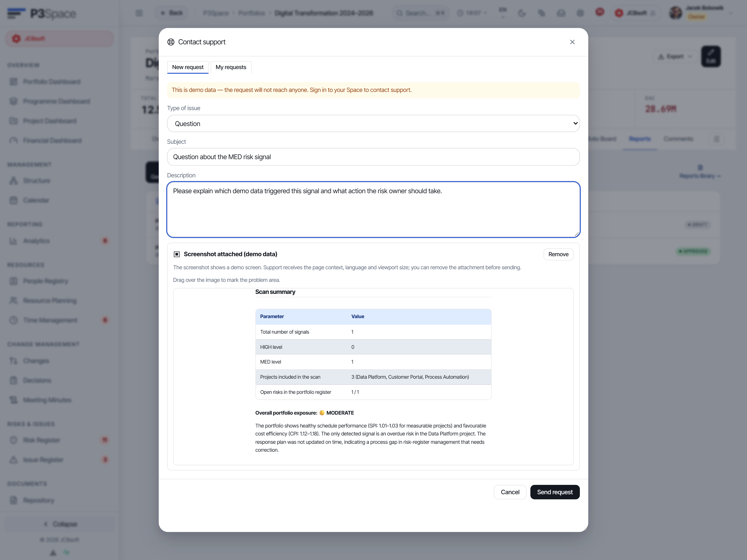747x560 pixels.
Task: Click the People Registry sidebar icon
Action: pos(14,281)
